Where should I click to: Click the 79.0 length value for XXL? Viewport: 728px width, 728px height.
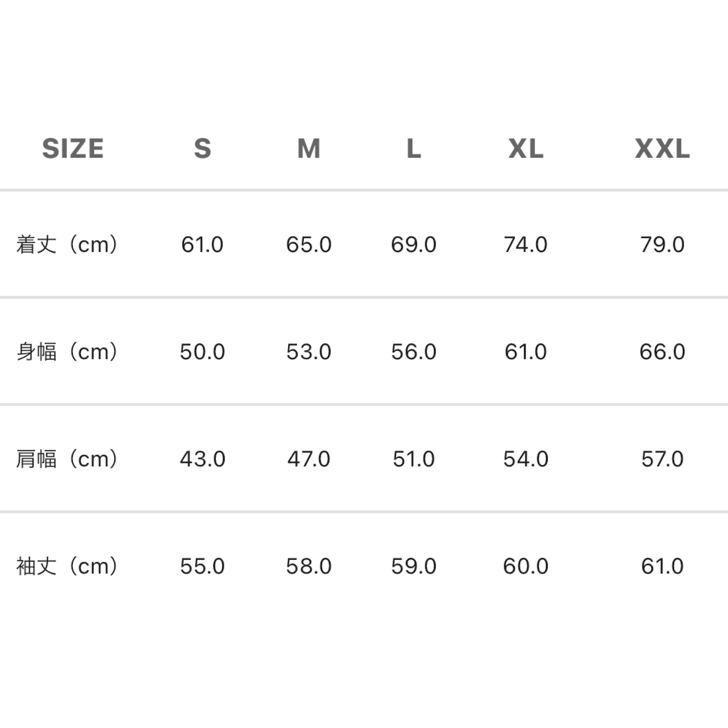[x=662, y=245]
